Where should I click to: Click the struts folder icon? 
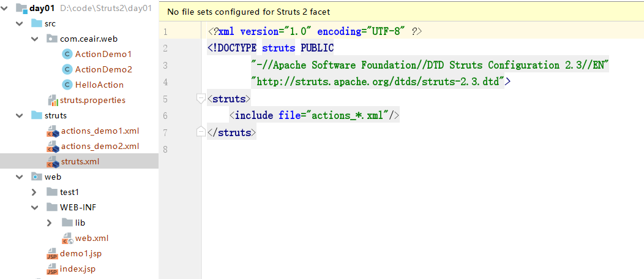37,116
